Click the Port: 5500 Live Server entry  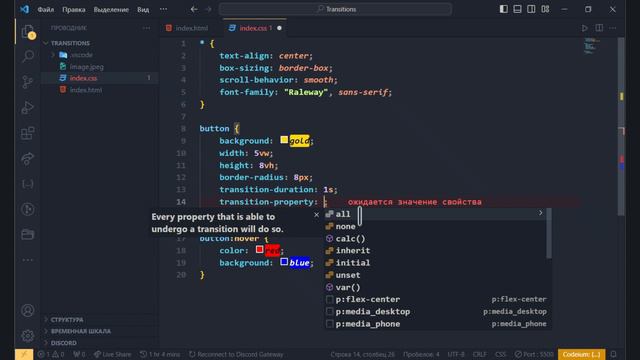click(x=534, y=354)
